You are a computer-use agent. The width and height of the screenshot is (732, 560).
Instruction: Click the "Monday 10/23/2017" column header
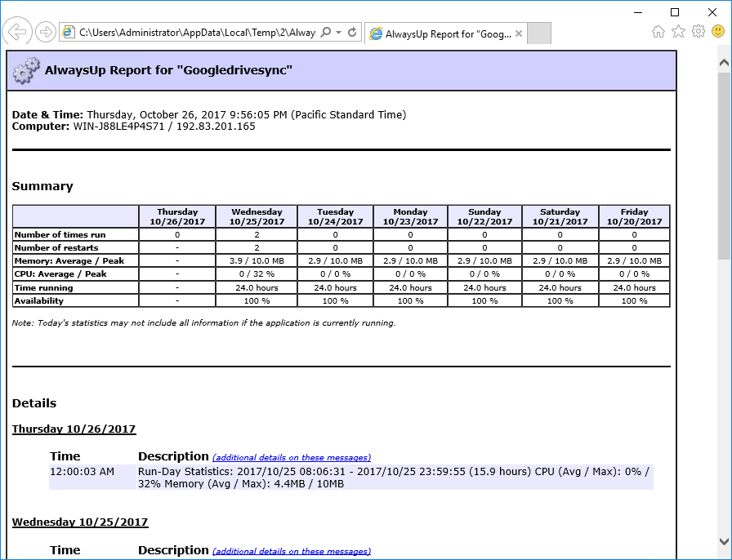coord(410,216)
